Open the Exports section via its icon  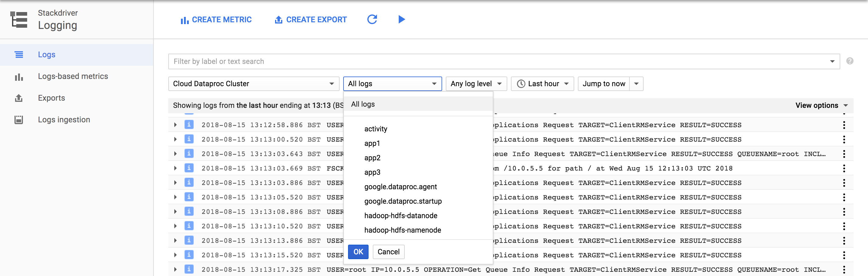point(19,98)
